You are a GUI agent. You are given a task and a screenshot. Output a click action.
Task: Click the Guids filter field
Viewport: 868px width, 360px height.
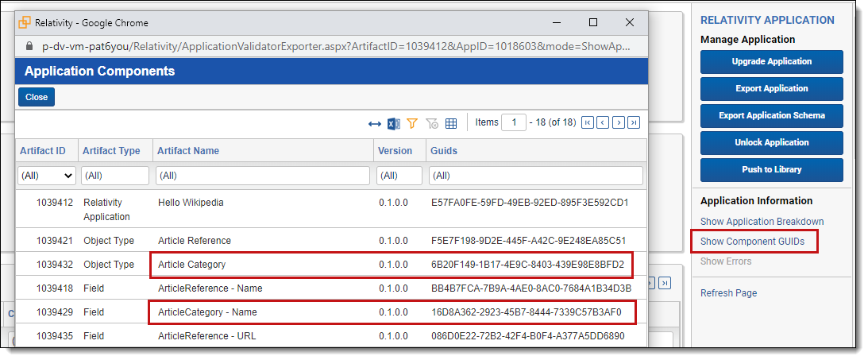536,176
